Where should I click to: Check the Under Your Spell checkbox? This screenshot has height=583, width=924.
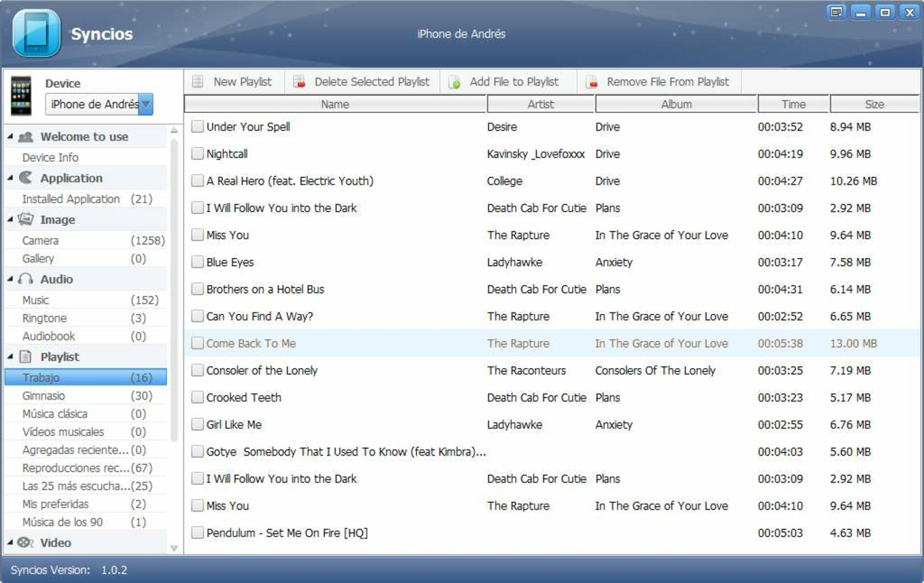[x=197, y=127]
